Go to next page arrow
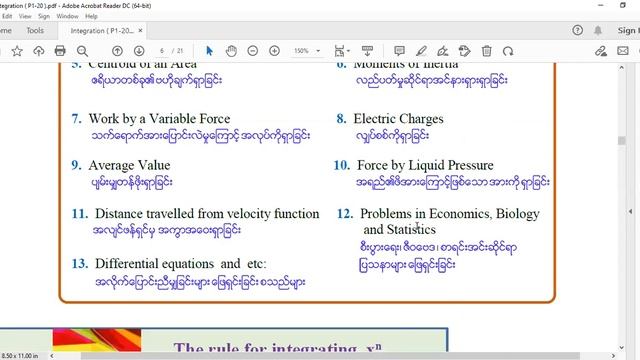This screenshot has width=640, height=360. 139,51
